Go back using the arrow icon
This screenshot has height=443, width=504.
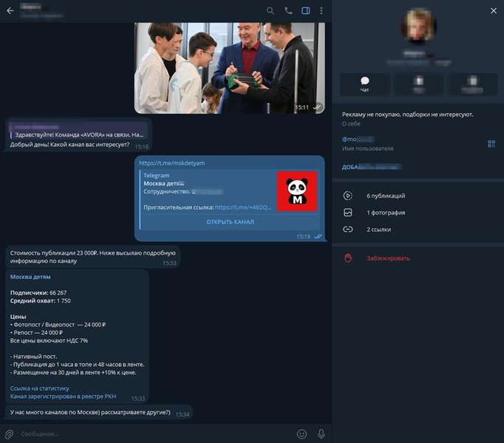10,10
